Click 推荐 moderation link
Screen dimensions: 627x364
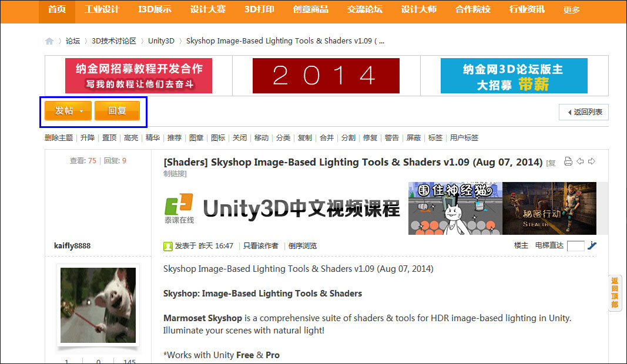click(x=175, y=138)
